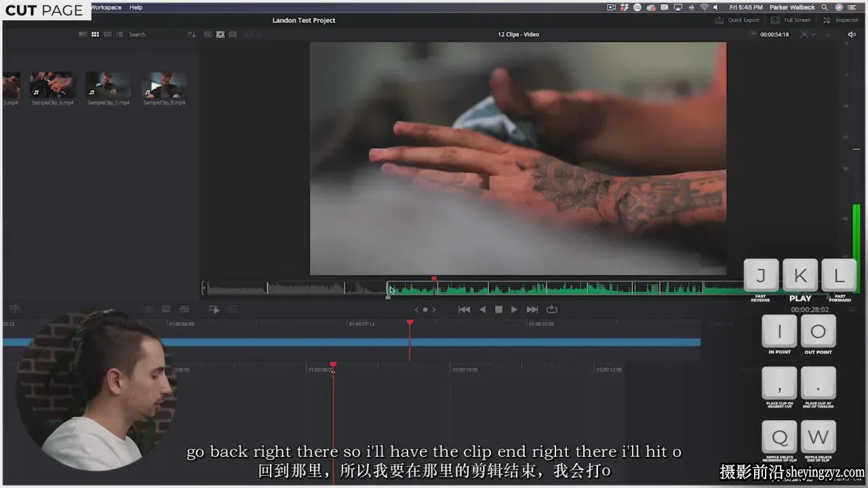Click the bypass grades icon beside viewer timecode

pyautogui.click(x=804, y=35)
